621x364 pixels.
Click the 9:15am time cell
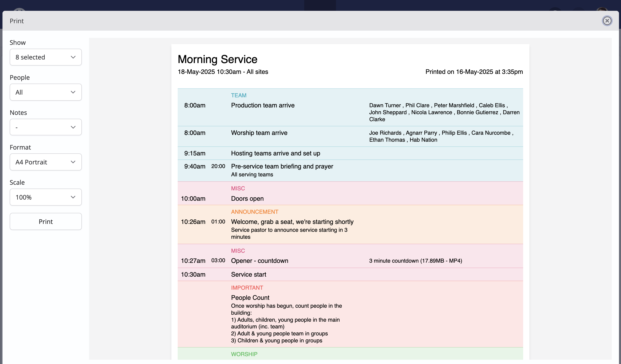(x=195, y=153)
